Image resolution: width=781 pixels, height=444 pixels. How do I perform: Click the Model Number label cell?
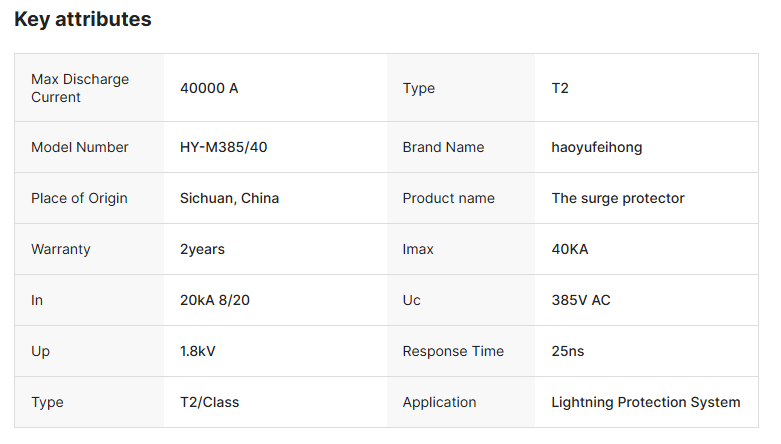(x=80, y=147)
